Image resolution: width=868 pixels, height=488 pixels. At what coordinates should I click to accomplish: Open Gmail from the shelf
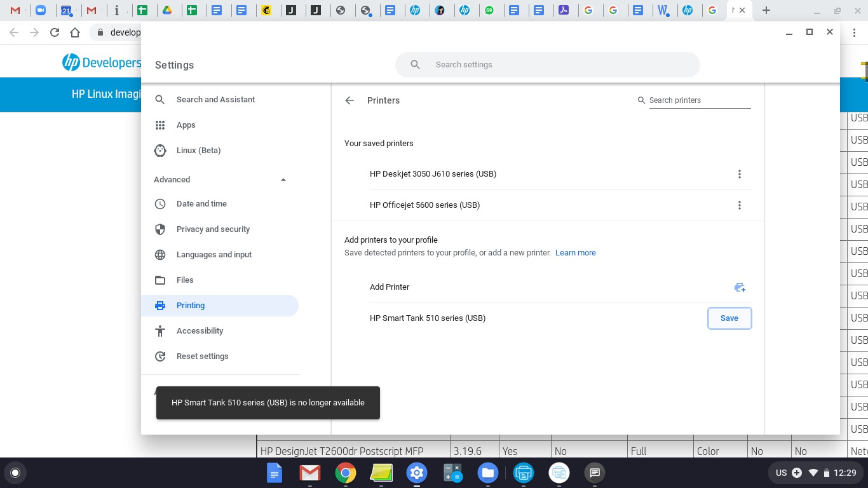click(310, 473)
